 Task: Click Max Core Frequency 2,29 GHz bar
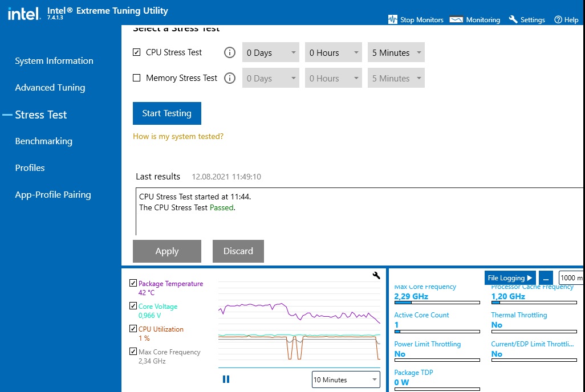point(437,303)
